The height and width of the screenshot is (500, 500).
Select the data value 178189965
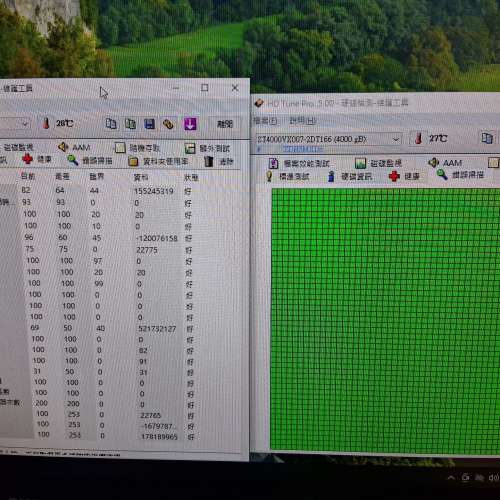tap(159, 437)
